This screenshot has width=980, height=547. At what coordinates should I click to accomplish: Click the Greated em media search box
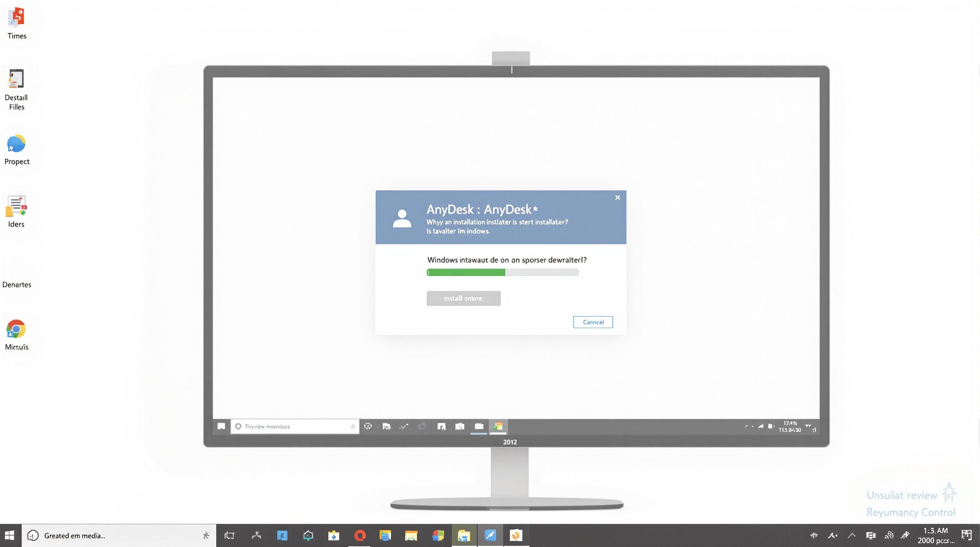click(119, 536)
